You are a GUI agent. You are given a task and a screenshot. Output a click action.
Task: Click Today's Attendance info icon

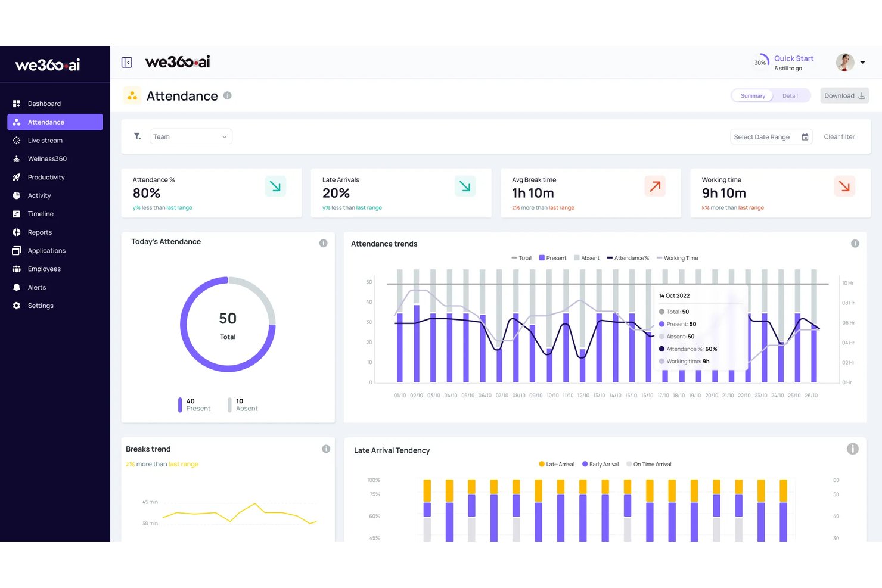click(324, 243)
